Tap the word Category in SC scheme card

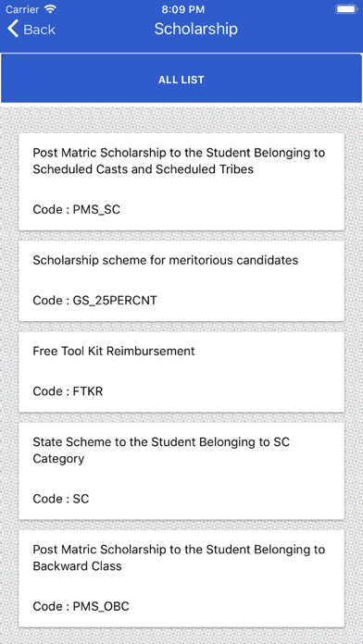(x=58, y=459)
